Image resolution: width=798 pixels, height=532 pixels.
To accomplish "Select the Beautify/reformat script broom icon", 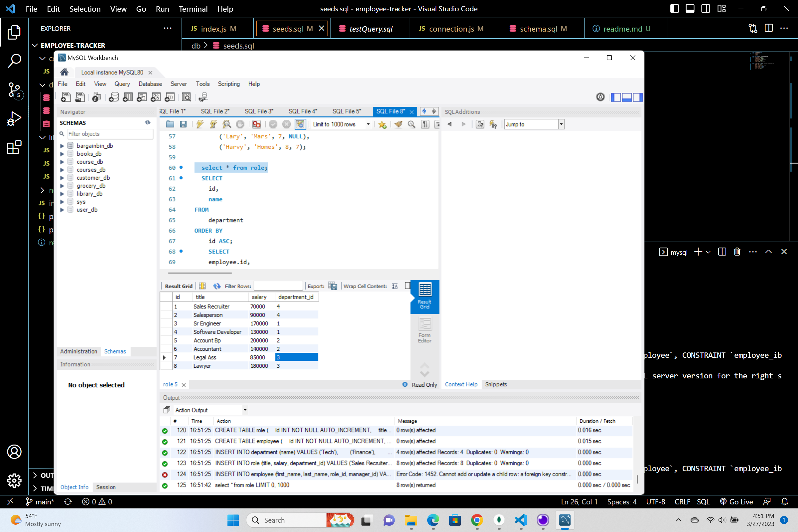I will 398,124.
